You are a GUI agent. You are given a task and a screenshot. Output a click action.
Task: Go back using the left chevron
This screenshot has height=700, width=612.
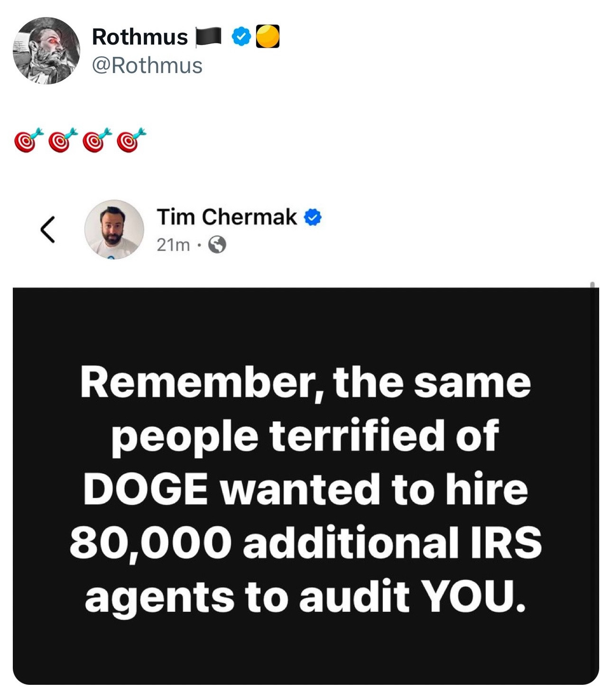click(47, 230)
